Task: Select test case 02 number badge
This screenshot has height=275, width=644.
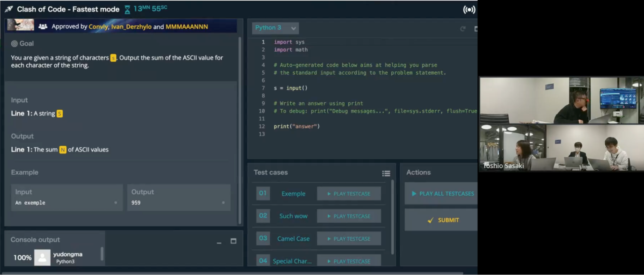Action: point(263,216)
